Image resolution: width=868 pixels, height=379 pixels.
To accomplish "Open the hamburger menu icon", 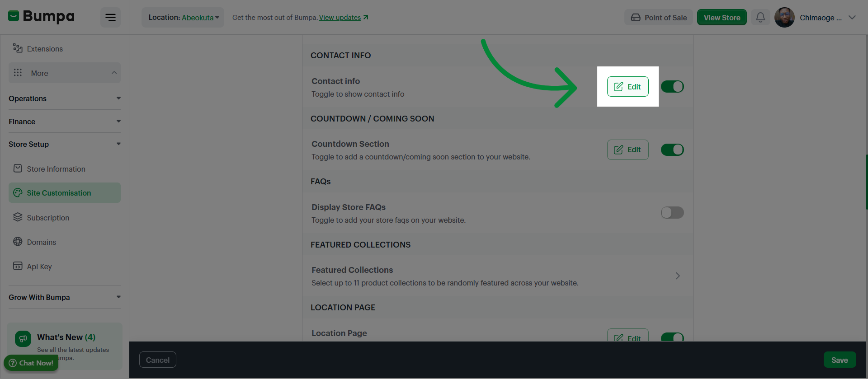I will point(110,18).
